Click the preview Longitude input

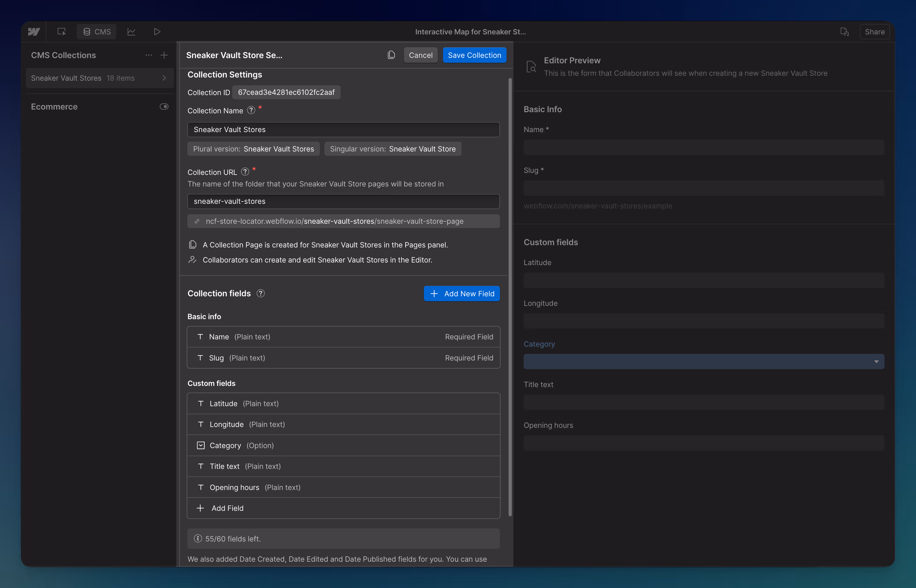pos(704,321)
